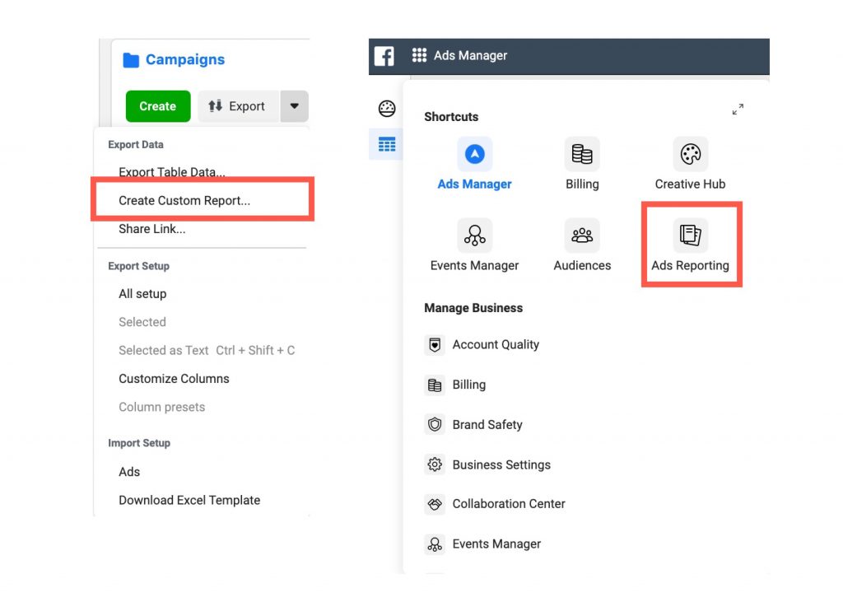Choose Customize Columns menu item
Screen dimensions: 843x616
click(175, 379)
